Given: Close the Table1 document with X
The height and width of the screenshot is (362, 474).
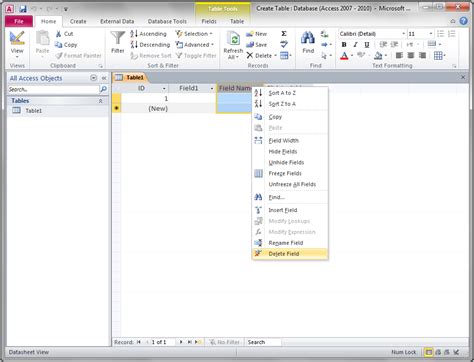Looking at the screenshot, I should pyautogui.click(x=463, y=77).
